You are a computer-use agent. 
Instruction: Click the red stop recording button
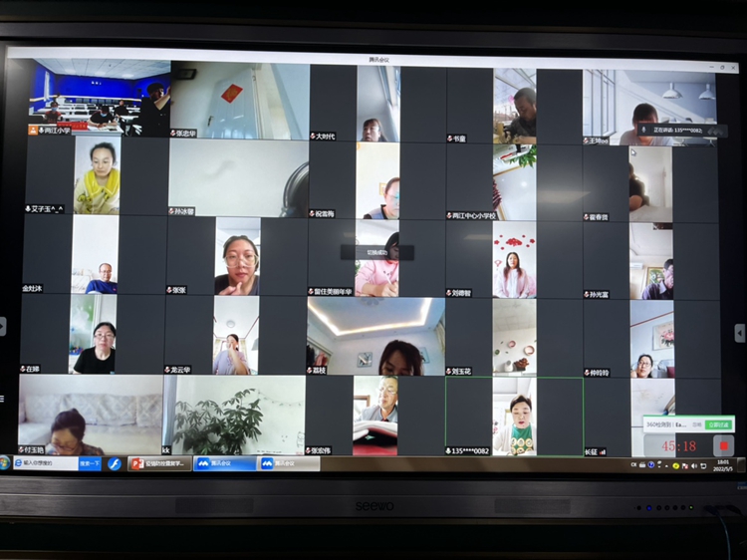pos(725,446)
